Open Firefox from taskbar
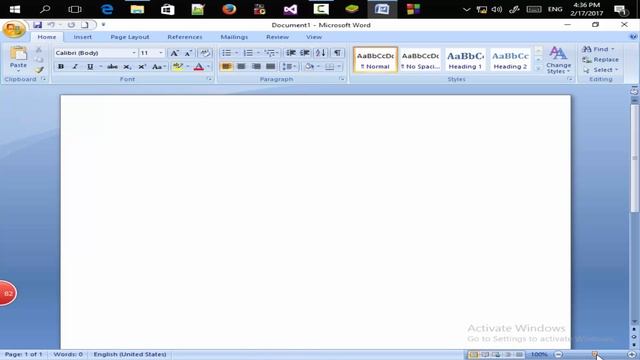The height and width of the screenshot is (360, 640). pyautogui.click(x=229, y=9)
